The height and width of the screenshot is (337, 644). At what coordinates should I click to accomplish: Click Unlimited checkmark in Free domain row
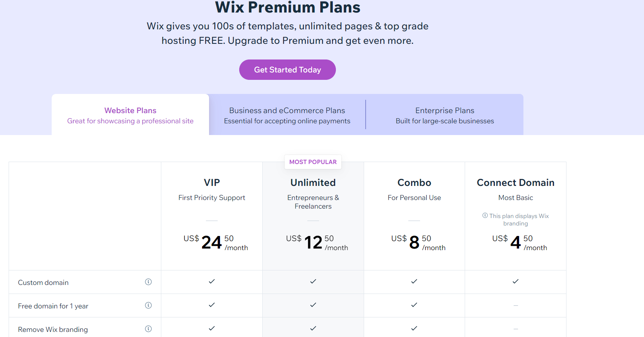tap(313, 305)
